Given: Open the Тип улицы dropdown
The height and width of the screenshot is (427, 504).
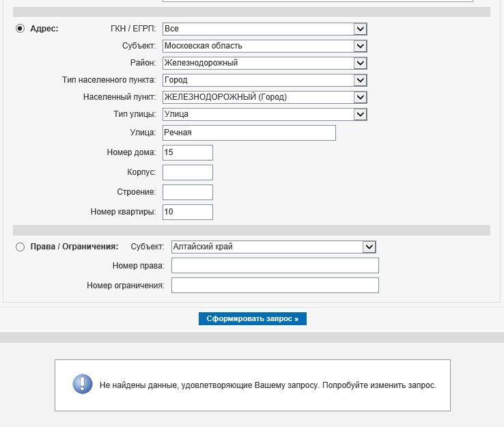Looking at the screenshot, I should coord(264,114).
